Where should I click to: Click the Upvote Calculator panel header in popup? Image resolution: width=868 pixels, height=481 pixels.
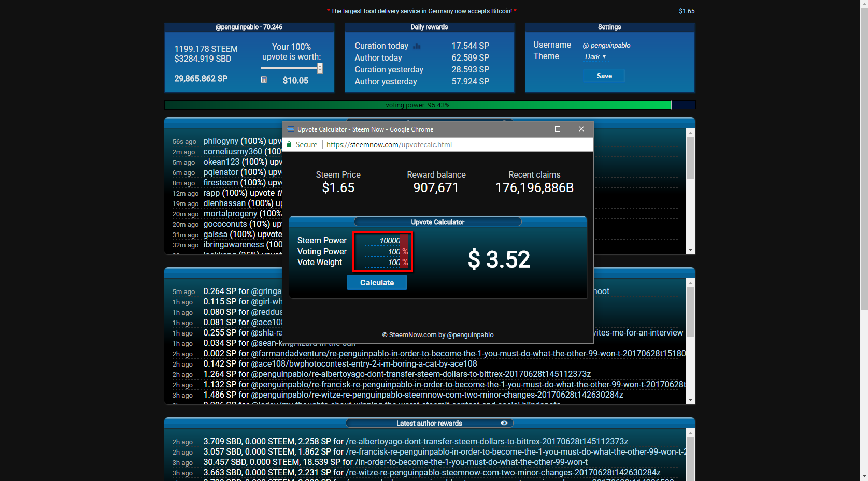point(437,222)
